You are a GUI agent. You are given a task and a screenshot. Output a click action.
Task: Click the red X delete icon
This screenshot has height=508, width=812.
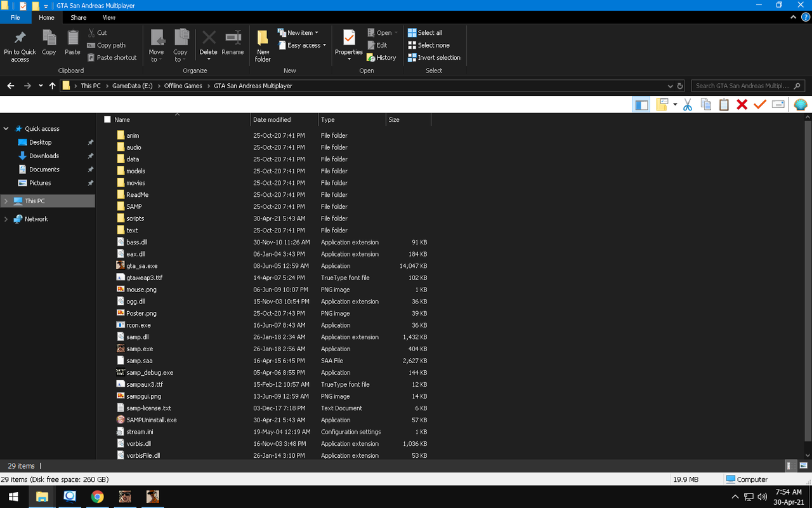742,105
